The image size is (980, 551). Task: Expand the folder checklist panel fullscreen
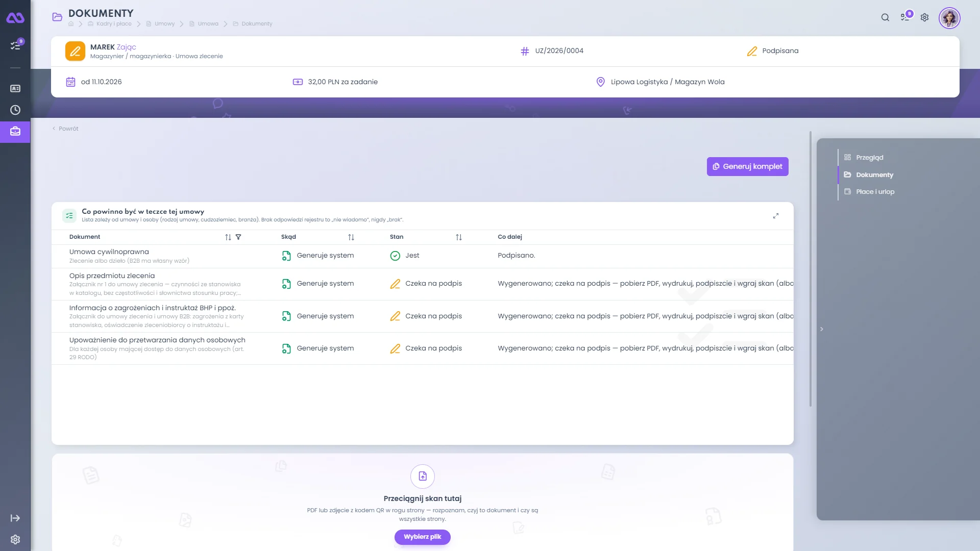(775, 216)
